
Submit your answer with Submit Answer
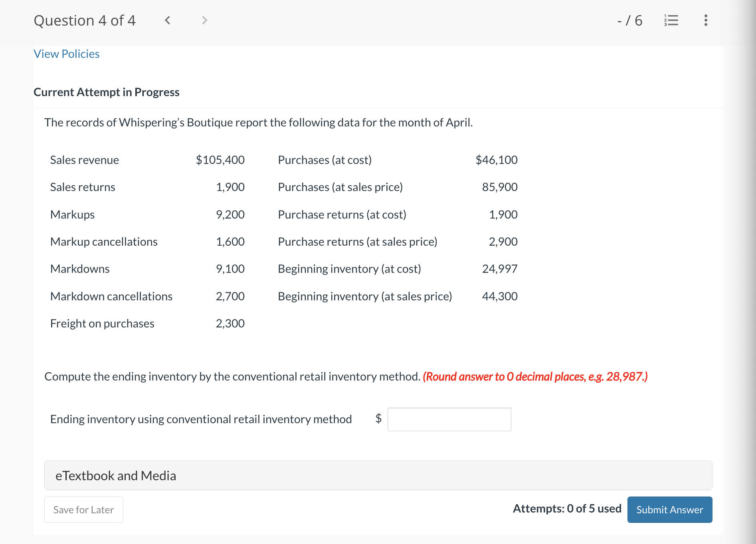coord(669,509)
